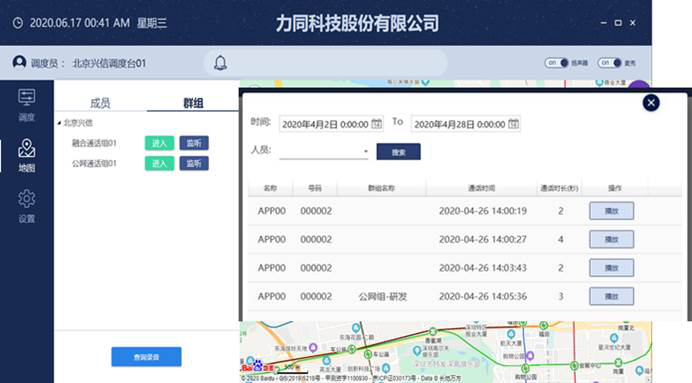692x383 pixels.
Task: Open 设置 settings gear in sidebar
Action: click(26, 206)
